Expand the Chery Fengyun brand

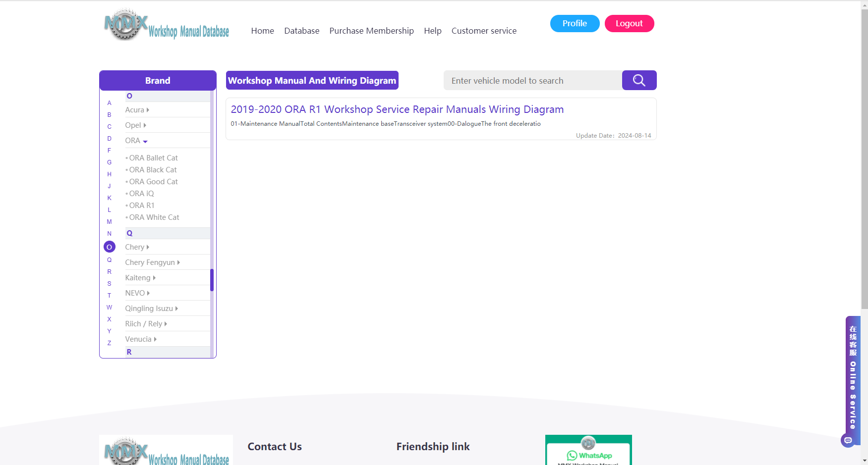(153, 262)
